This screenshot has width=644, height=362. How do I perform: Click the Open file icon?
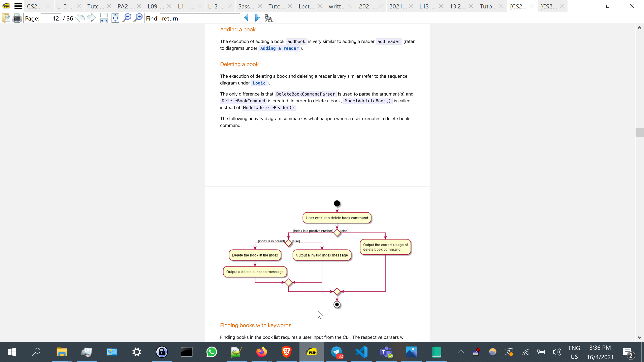pos(6,18)
